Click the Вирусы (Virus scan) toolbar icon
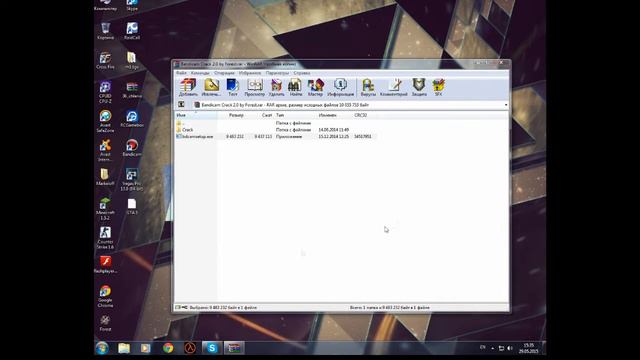 click(368, 87)
